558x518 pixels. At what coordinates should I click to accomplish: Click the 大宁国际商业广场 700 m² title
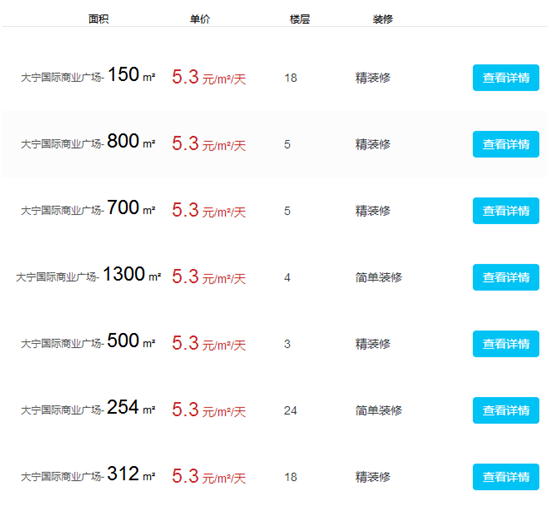tap(88, 208)
